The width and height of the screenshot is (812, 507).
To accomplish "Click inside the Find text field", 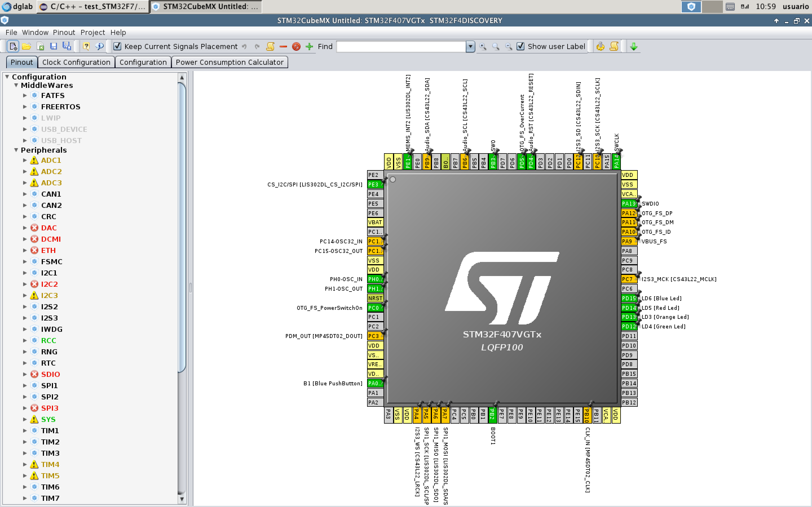I will [x=401, y=46].
